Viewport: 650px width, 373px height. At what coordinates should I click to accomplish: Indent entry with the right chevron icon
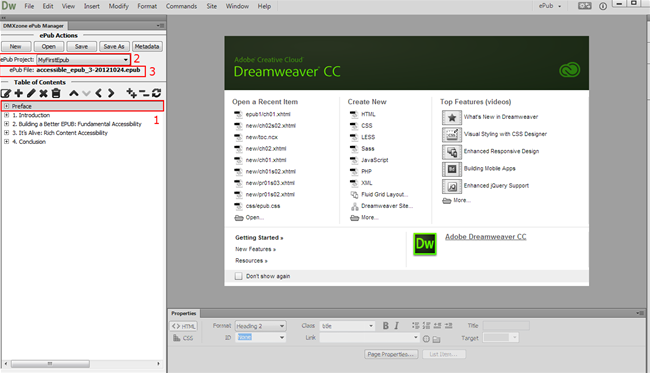(111, 93)
